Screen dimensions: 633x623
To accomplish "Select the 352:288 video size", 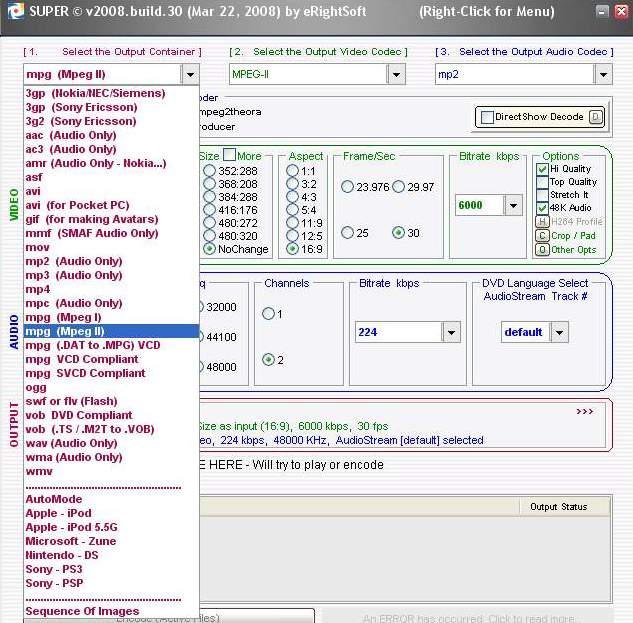I will [x=210, y=171].
